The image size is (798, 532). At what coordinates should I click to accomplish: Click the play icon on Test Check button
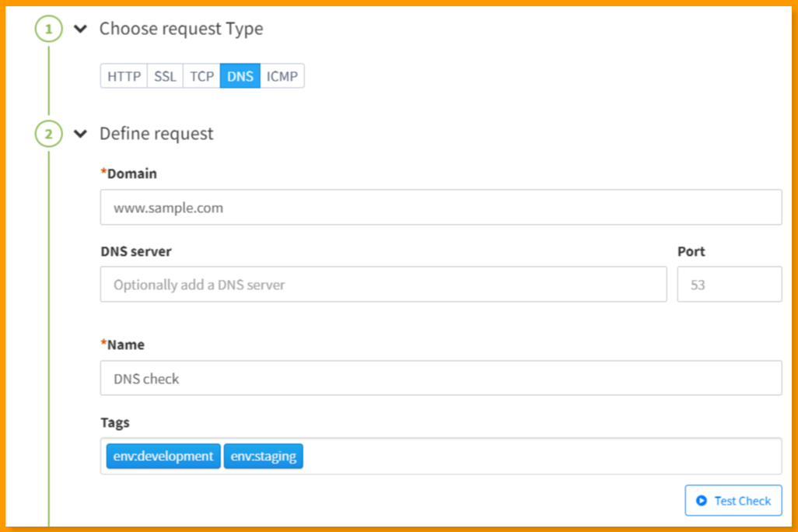[702, 500]
